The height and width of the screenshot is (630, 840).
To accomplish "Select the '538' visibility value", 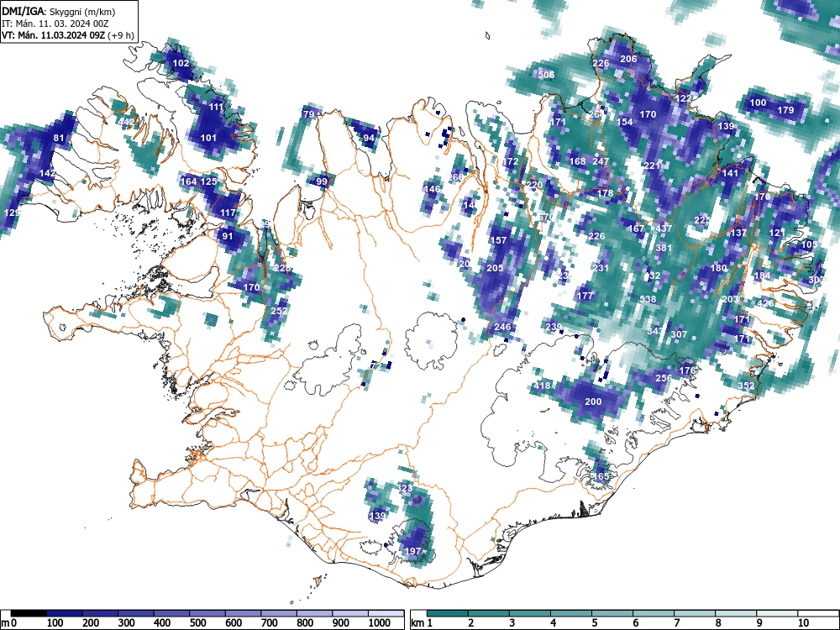I will click(648, 299).
